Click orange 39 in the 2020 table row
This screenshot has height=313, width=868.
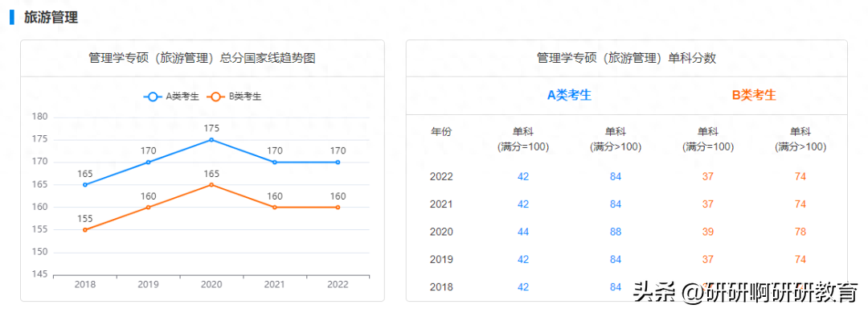[x=708, y=232]
